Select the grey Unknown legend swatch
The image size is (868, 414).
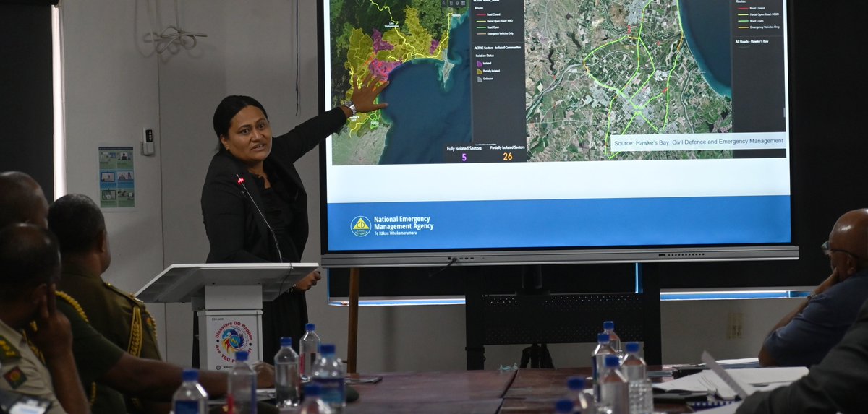(480, 79)
